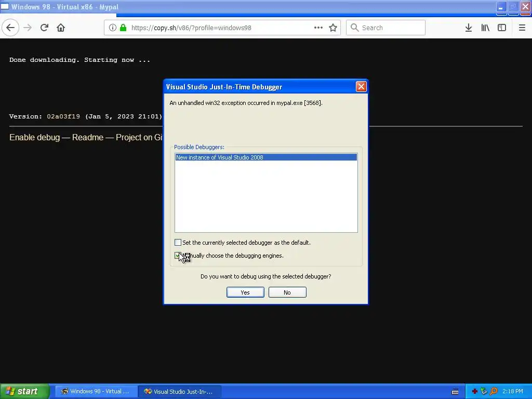Close the Just-In-Time Debugger dialog

tap(361, 87)
